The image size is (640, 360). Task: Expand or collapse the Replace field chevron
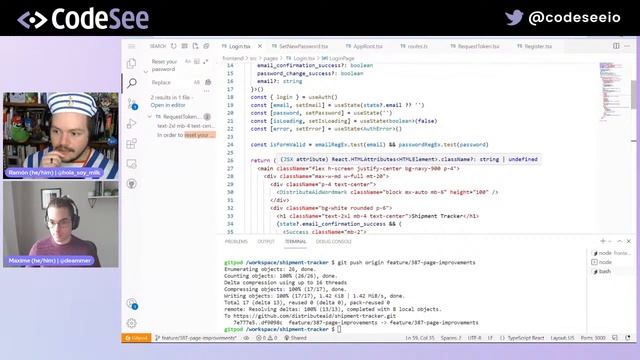[146, 71]
